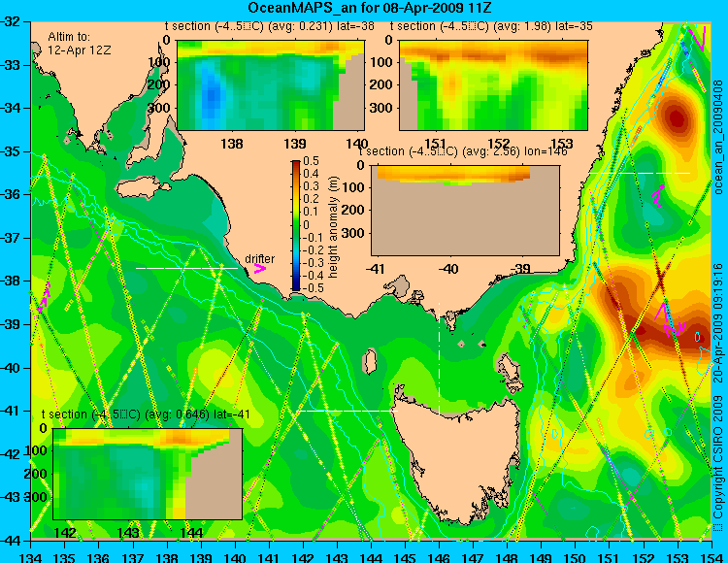Click King Island in Bass Strait

[x=370, y=361]
